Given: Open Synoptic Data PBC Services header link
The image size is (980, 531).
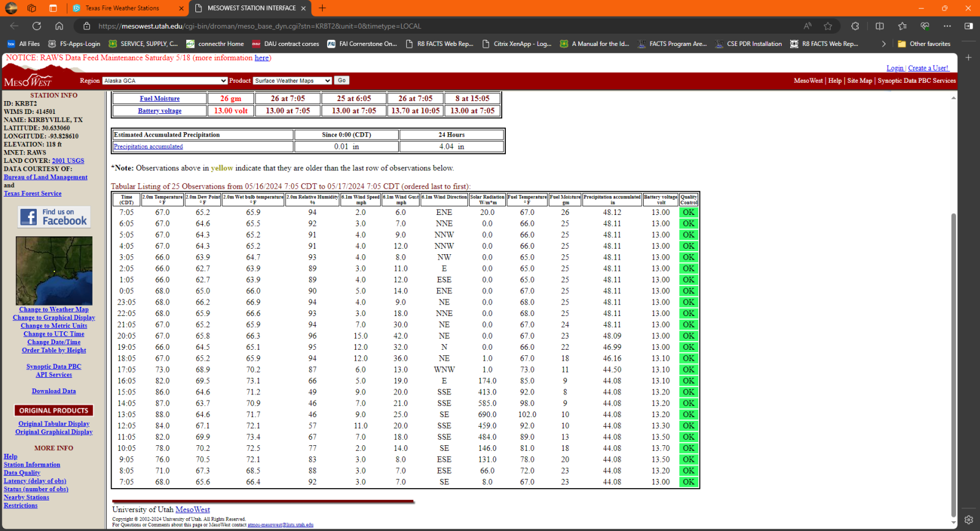Looking at the screenshot, I should [916, 81].
